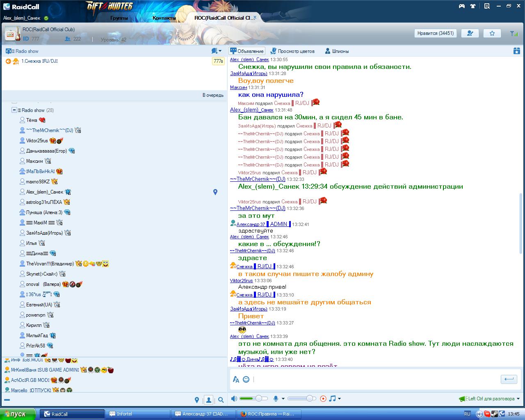The width and height of the screenshot is (525, 420).
Task: Open the skin (t-shirt) settings icon
Action: (x=473, y=6)
